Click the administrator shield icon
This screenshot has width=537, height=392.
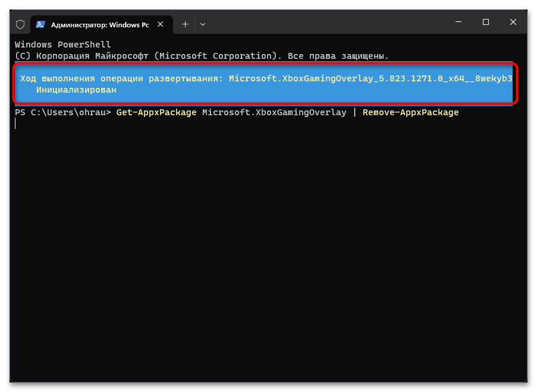click(20, 24)
